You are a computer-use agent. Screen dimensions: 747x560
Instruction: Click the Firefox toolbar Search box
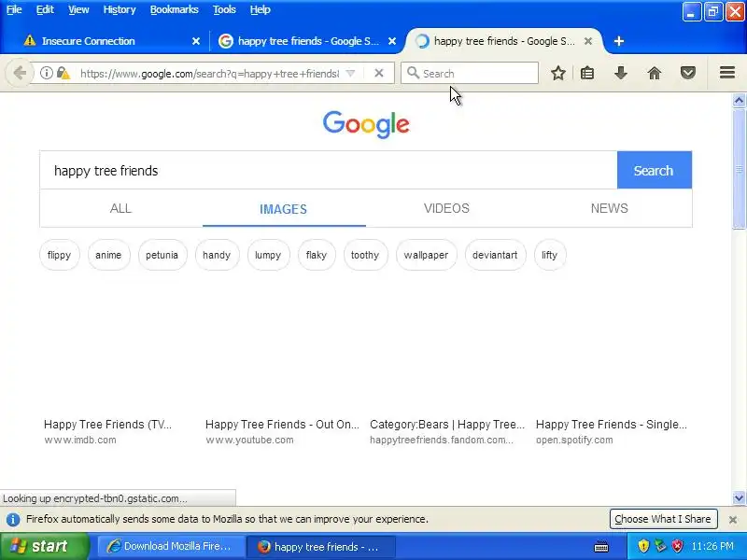coord(470,73)
